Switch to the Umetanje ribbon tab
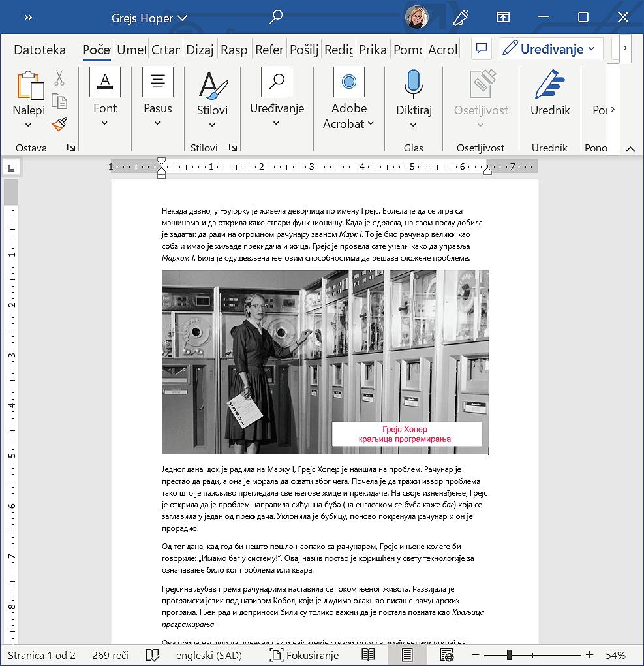 point(131,50)
